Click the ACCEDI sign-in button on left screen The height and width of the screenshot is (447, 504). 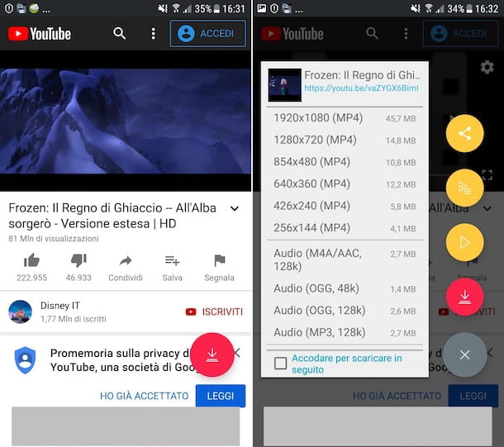coord(207,34)
